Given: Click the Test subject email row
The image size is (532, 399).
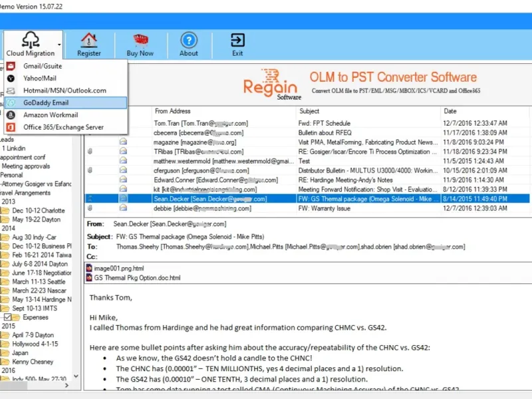Looking at the screenshot, I should pos(307,161).
